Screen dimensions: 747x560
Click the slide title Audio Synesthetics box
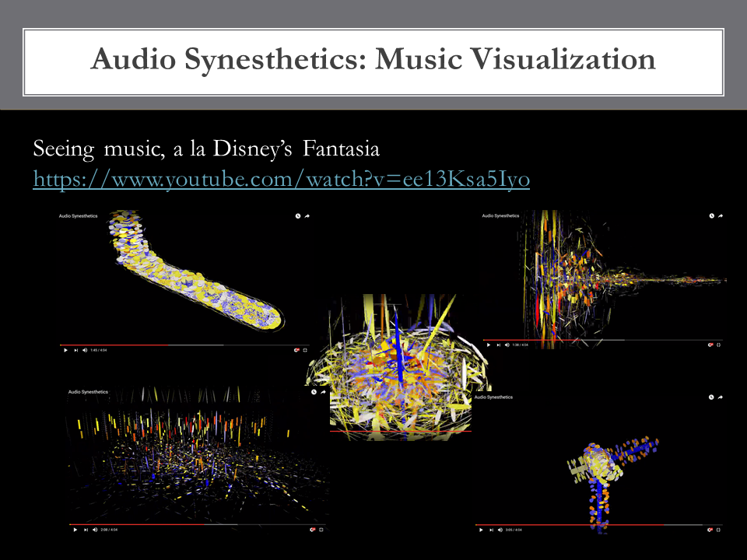tap(373, 61)
